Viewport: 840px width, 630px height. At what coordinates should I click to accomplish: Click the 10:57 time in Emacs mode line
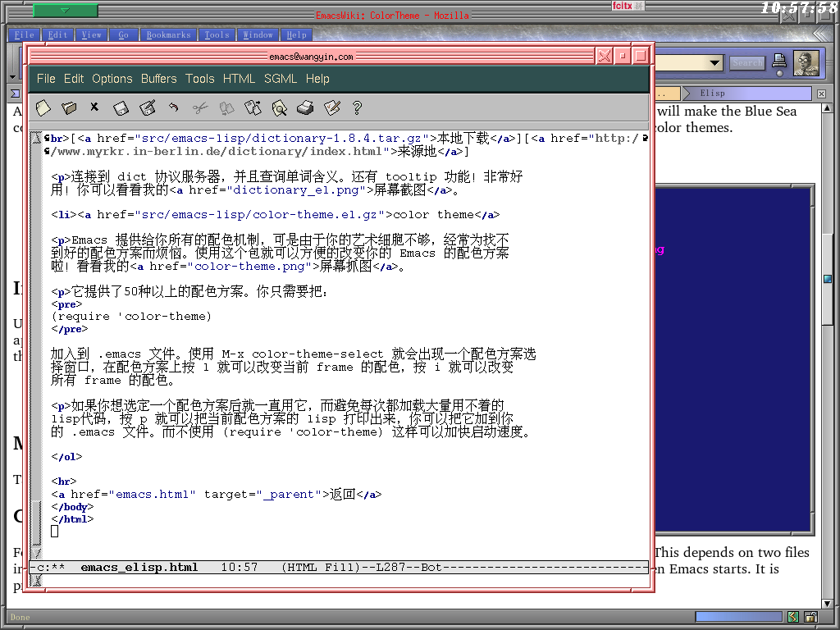coord(239,568)
